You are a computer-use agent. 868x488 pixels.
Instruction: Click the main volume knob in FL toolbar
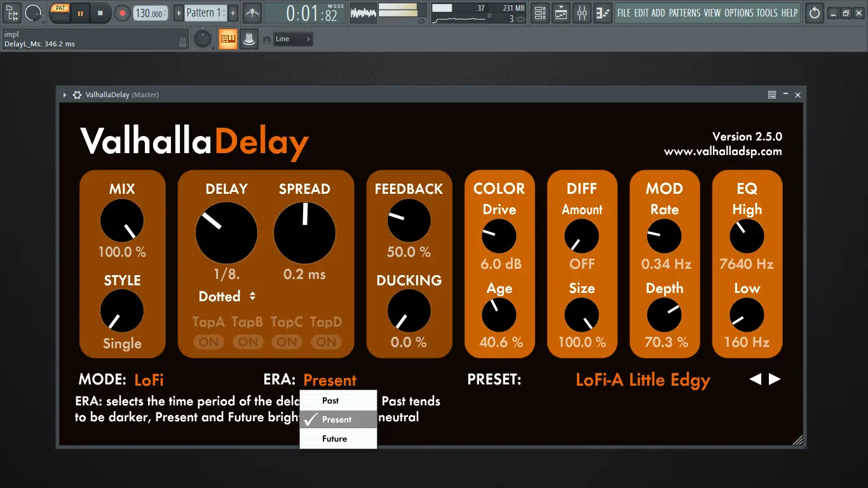(33, 12)
